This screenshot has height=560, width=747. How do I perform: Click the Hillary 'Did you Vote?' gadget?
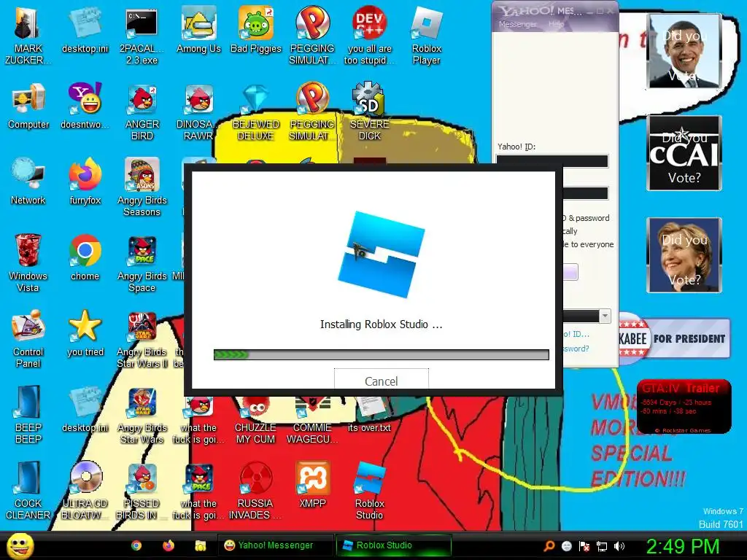684,254
